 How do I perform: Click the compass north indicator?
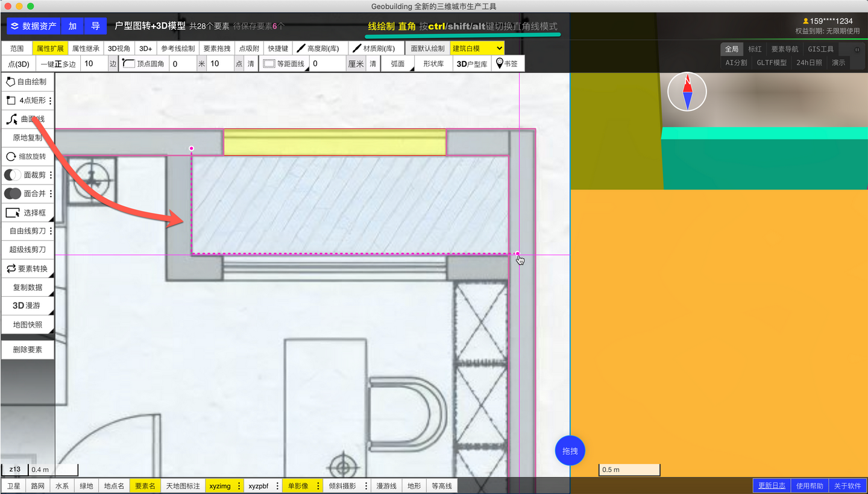tap(687, 92)
